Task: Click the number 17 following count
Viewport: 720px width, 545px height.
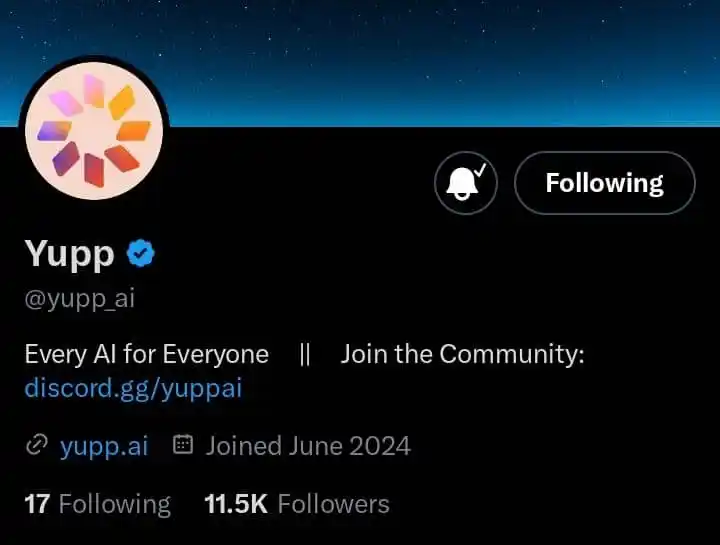Action: (37, 503)
